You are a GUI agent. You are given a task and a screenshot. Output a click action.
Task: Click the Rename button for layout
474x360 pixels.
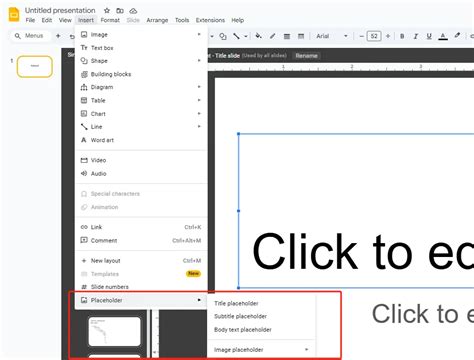click(306, 56)
